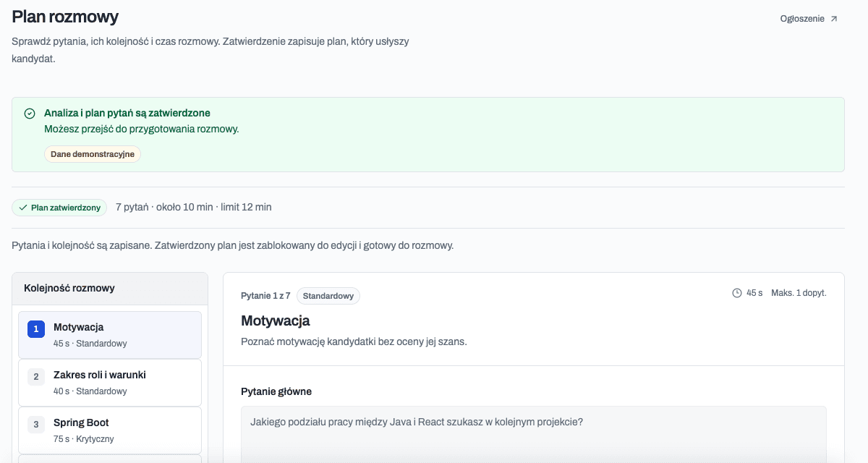The image size is (868, 463).
Task: Click the text '40 s · Standardowy'
Action: tap(90, 391)
